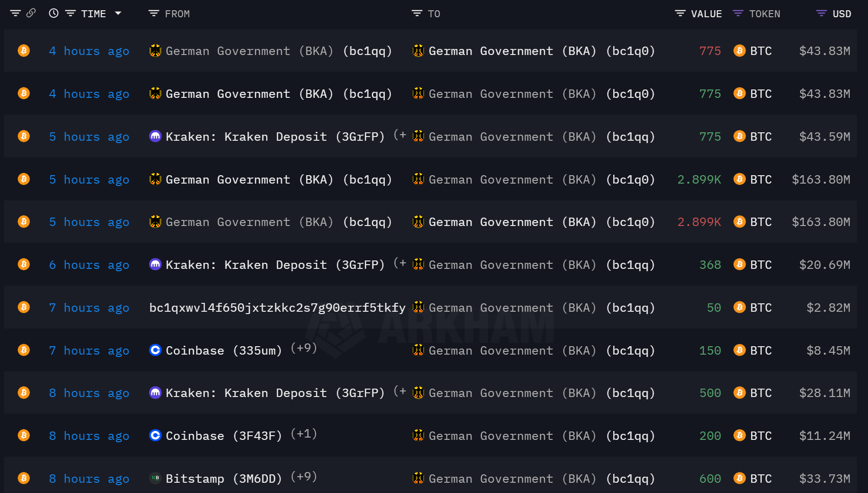Click the chain link icon in the header
This screenshot has width=868, height=493.
coord(31,13)
